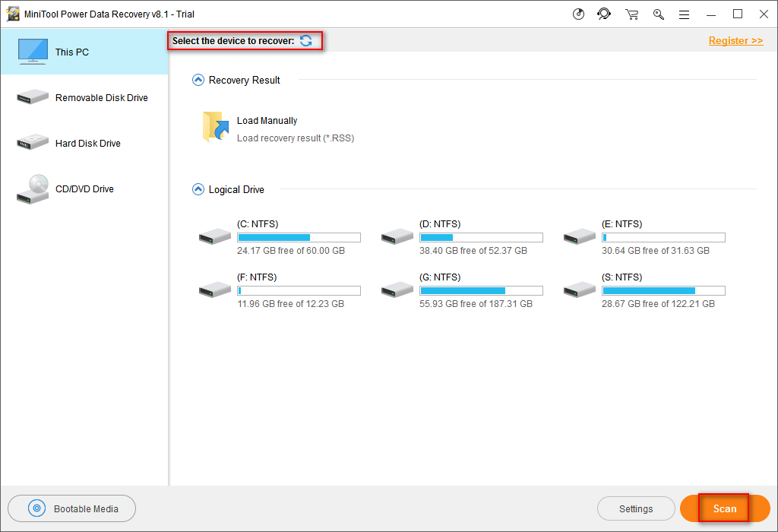Click the MiniTool app logo in the title bar
The height and width of the screenshot is (532, 778).
(13, 14)
